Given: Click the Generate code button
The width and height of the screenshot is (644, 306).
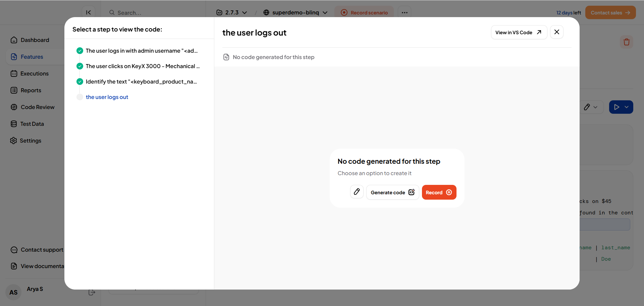Looking at the screenshot, I should (392, 192).
